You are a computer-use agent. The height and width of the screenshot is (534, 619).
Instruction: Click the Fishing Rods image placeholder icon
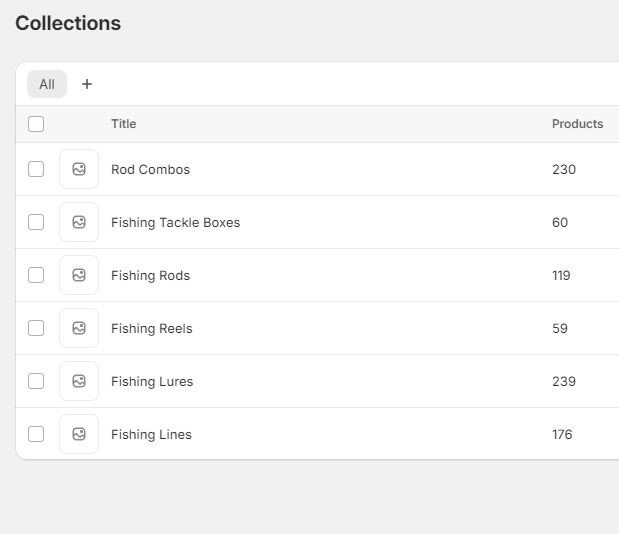click(x=79, y=275)
